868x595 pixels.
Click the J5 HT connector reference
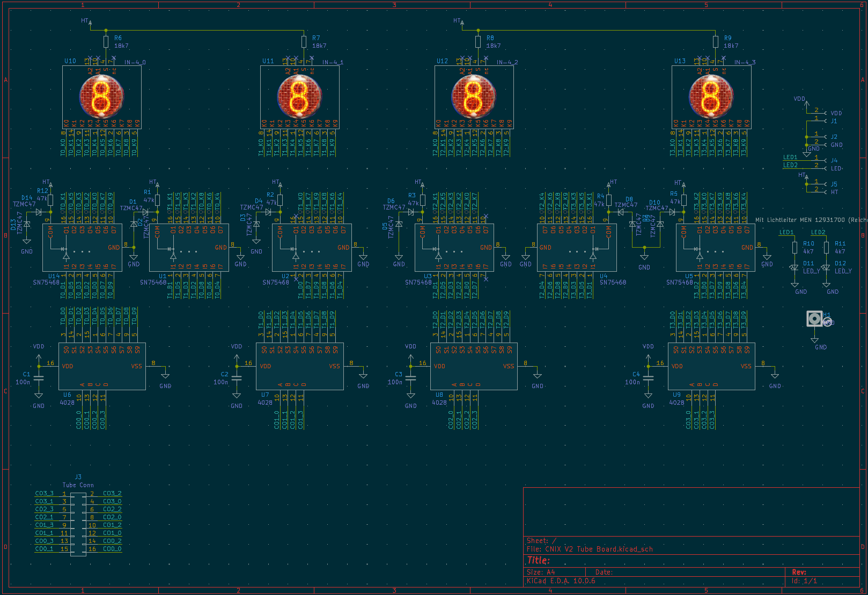pyautogui.click(x=834, y=184)
